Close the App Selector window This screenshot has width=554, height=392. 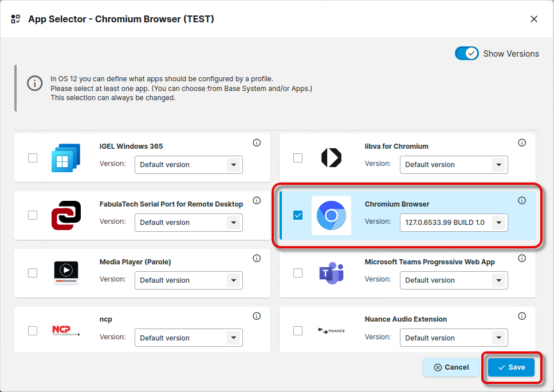coord(534,19)
